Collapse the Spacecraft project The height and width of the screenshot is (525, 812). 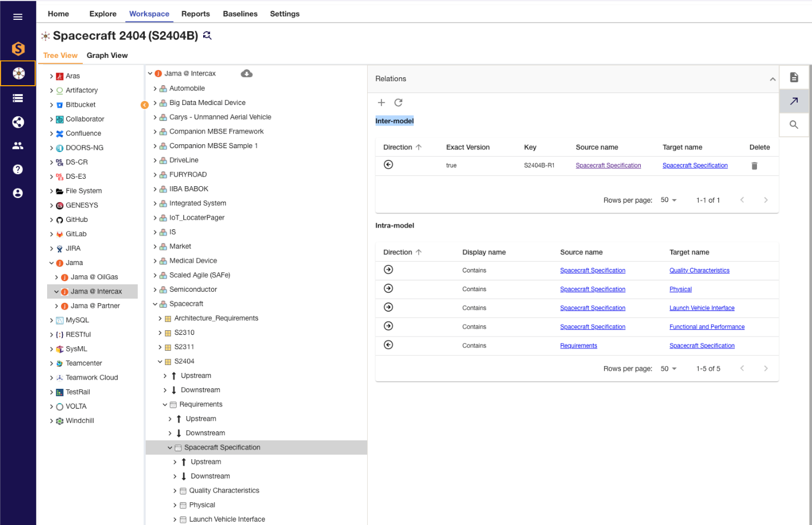155,304
